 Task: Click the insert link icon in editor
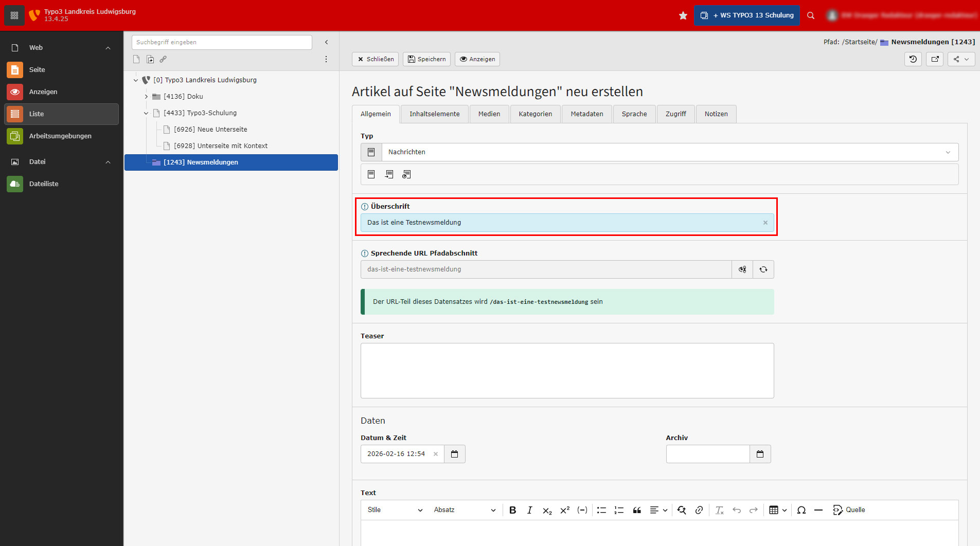(x=699, y=510)
